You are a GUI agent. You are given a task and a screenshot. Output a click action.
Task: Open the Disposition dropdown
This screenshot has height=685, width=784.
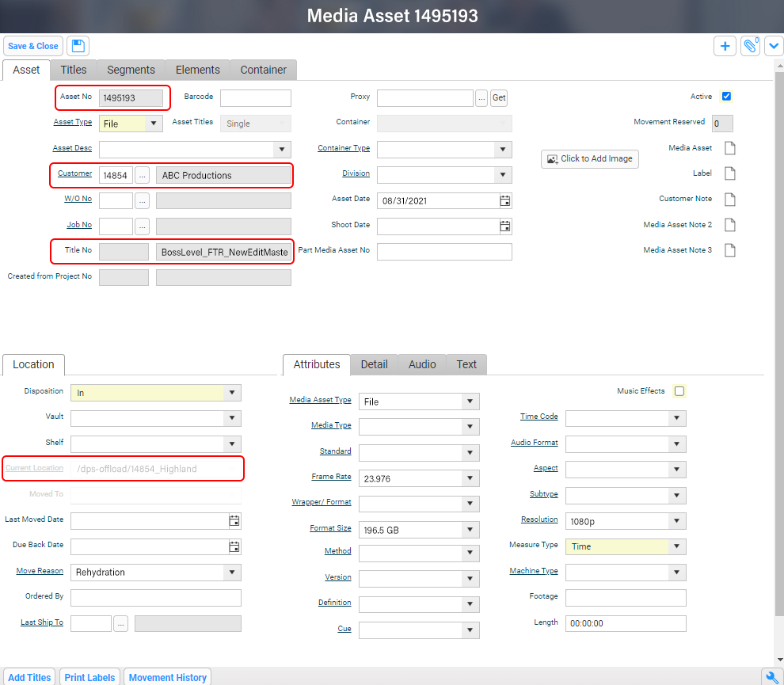(231, 392)
